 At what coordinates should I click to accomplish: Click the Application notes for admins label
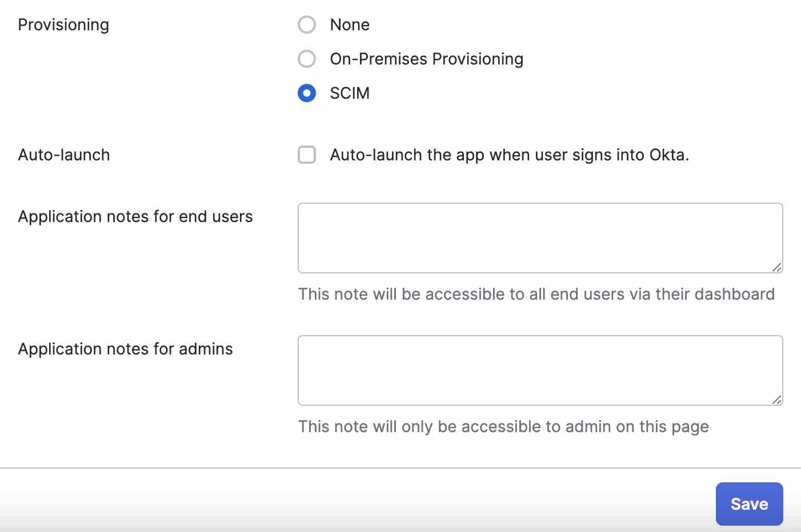pyautogui.click(x=125, y=349)
